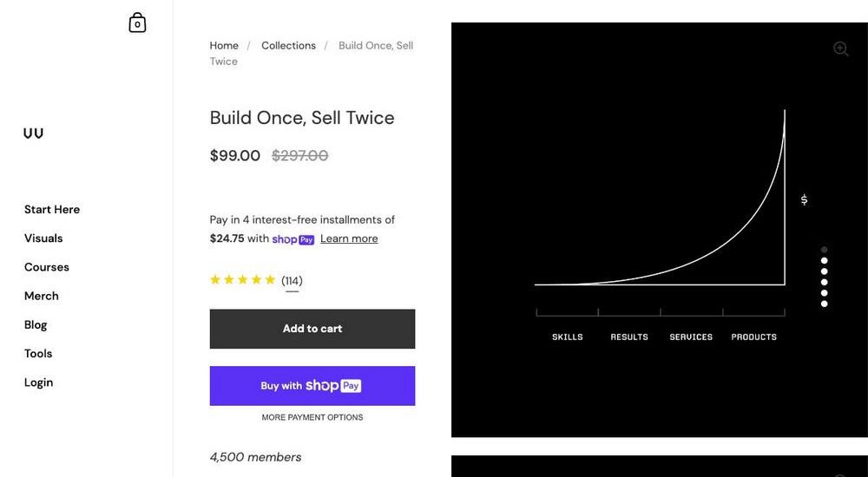Click Learn more about Shop Pay
This screenshot has height=477, width=868.
pos(349,239)
